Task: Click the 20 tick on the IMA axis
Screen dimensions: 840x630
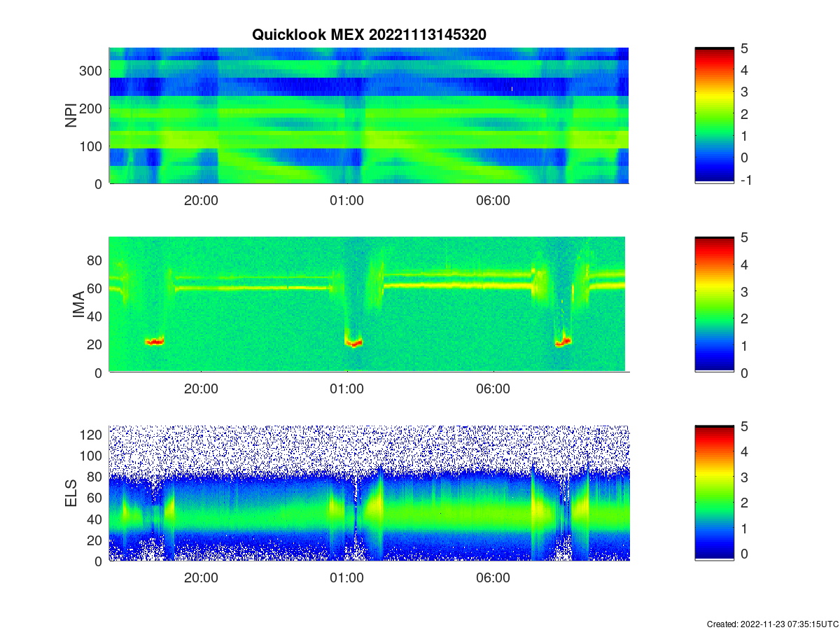Action: pos(95,344)
